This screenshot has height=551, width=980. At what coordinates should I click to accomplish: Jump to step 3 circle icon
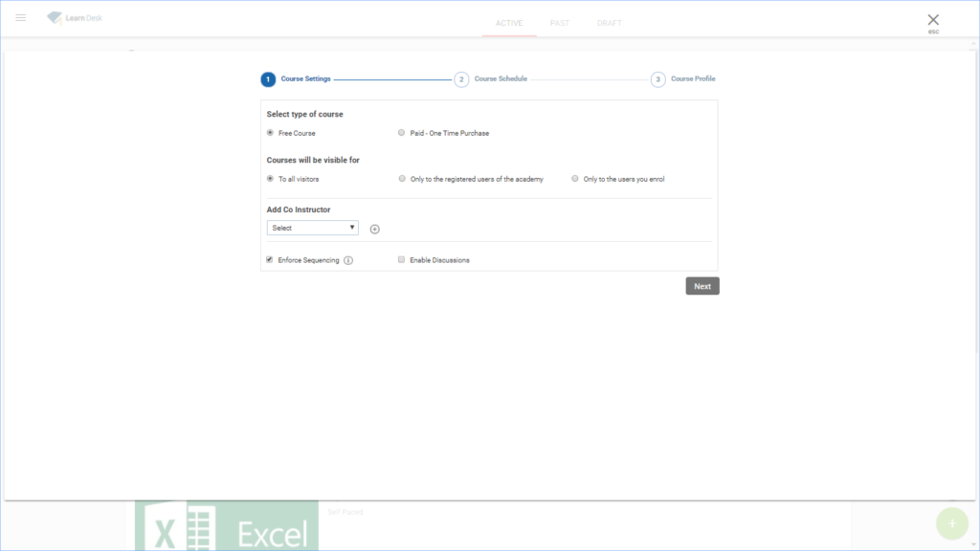pos(658,79)
